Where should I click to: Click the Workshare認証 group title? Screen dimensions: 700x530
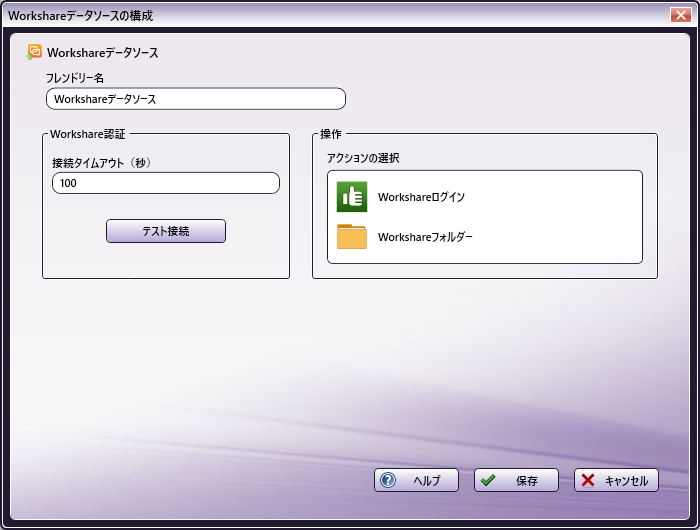pos(88,134)
